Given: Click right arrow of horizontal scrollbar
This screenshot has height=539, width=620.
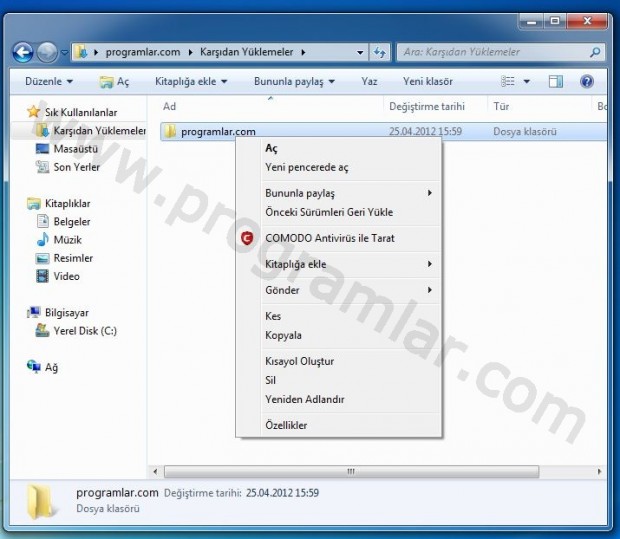Looking at the screenshot, I should pos(599,471).
